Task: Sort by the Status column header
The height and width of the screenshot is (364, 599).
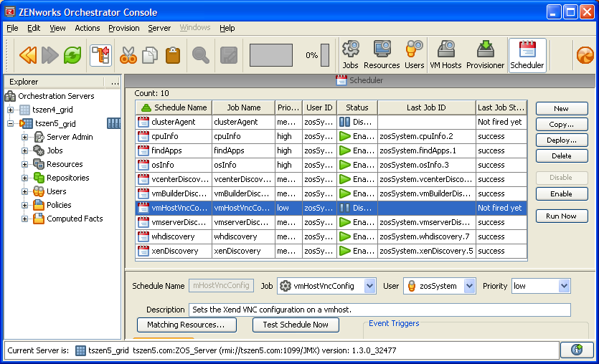Action: (357, 107)
